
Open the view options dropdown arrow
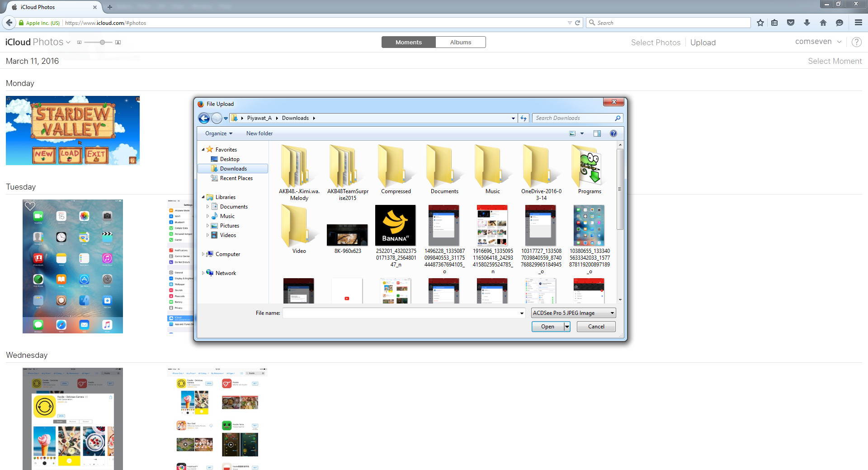pos(582,133)
